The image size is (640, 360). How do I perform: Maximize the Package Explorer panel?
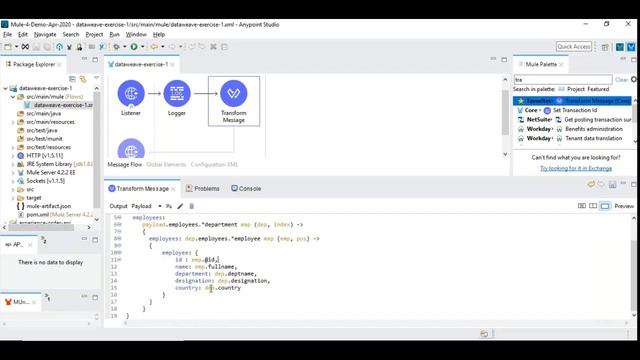point(95,60)
